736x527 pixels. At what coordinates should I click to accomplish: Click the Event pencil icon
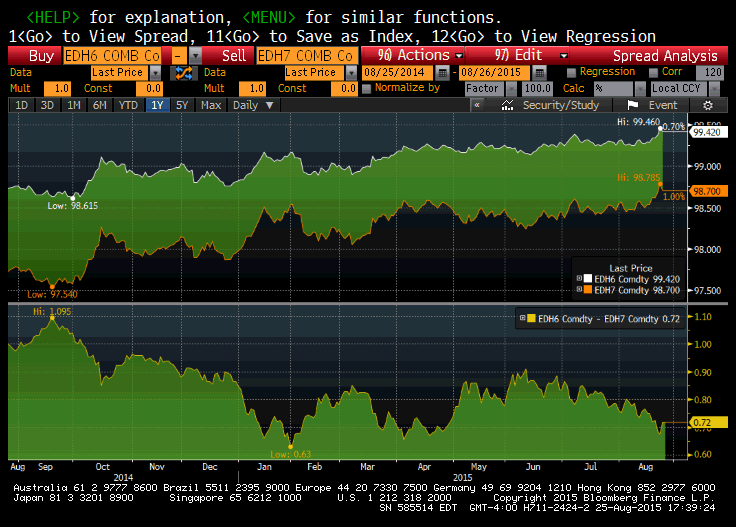pos(634,105)
